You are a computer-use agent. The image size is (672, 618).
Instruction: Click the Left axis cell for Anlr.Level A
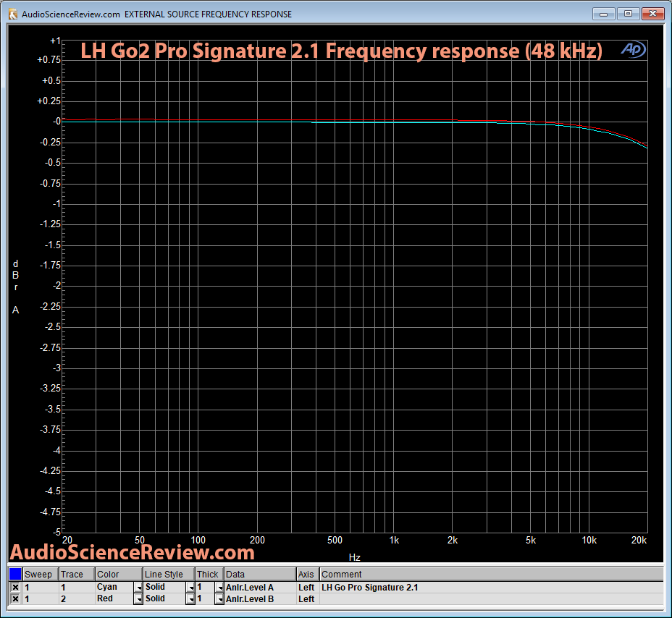click(307, 588)
